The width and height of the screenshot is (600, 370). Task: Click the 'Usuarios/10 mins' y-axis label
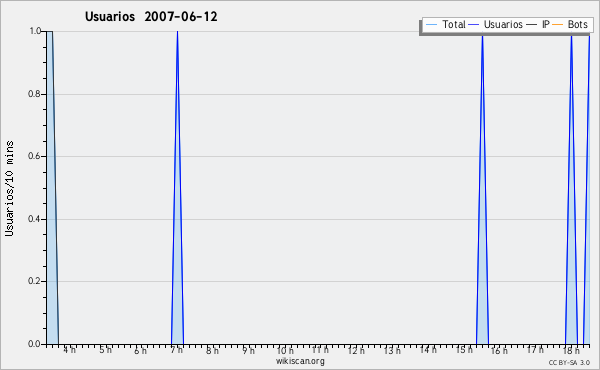pyautogui.click(x=9, y=188)
